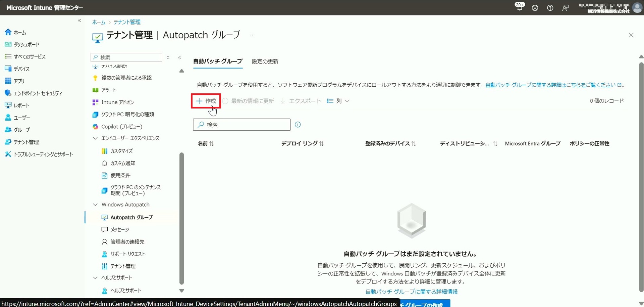644x307 pixels.
Task: Open 自動パッチ グループに関する詳細はこちら link
Action: (553, 85)
